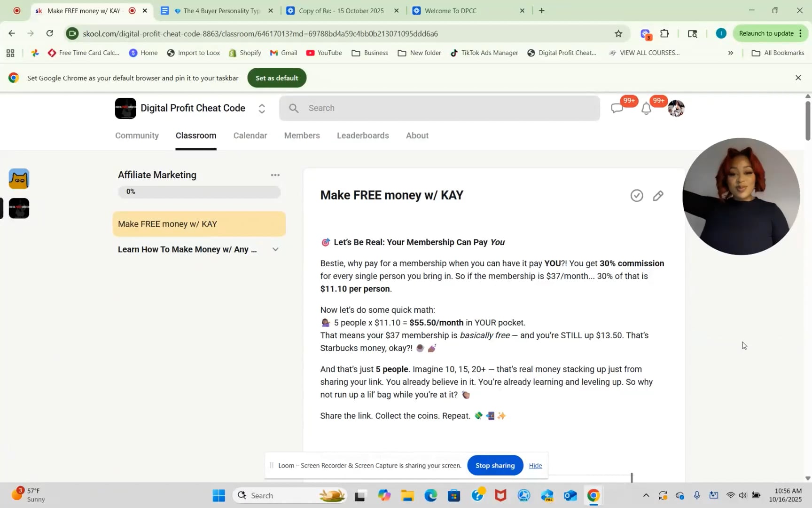Click Stop sharing in Loom bar
The image size is (812, 508).
point(495,465)
